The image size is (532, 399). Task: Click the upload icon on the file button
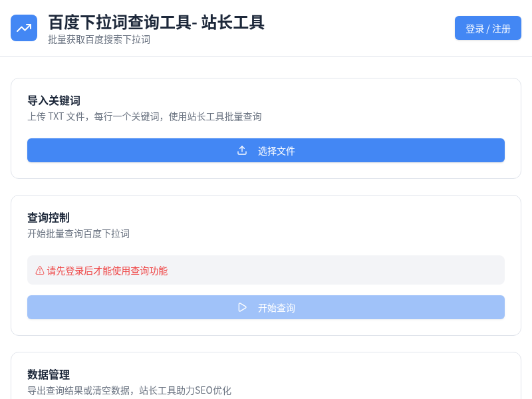[242, 150]
